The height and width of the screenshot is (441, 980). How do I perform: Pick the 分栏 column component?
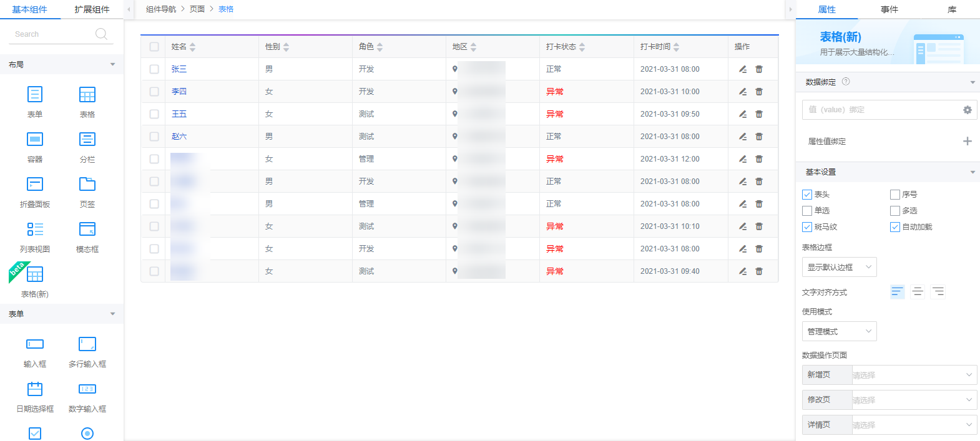[x=87, y=140]
